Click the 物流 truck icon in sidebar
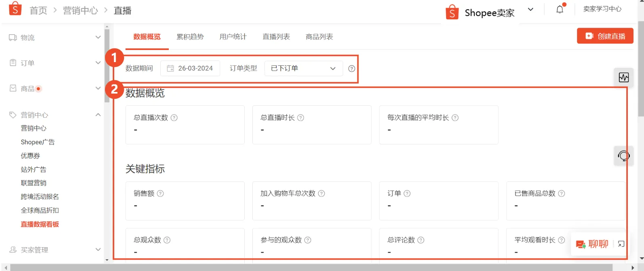 (13, 38)
